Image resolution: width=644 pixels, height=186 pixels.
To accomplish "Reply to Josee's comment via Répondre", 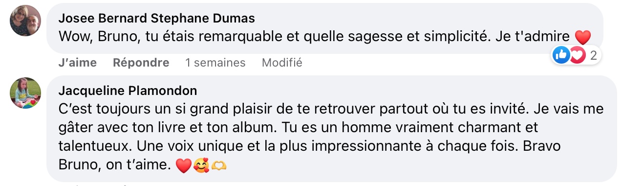I will pos(141,63).
